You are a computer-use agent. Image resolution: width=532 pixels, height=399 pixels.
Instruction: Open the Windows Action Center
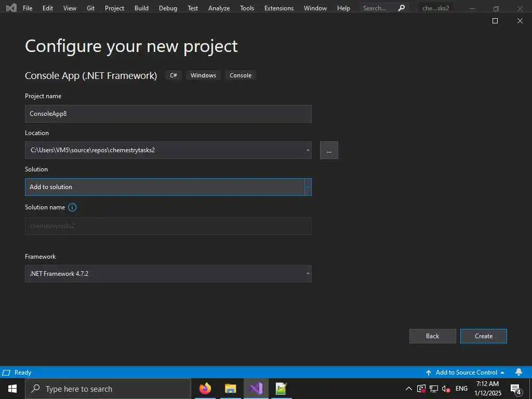(516, 389)
